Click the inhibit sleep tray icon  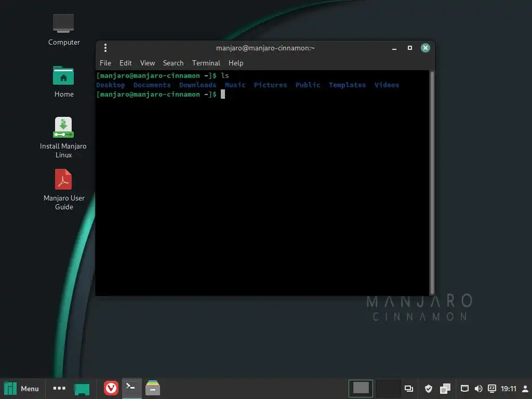tap(491, 389)
